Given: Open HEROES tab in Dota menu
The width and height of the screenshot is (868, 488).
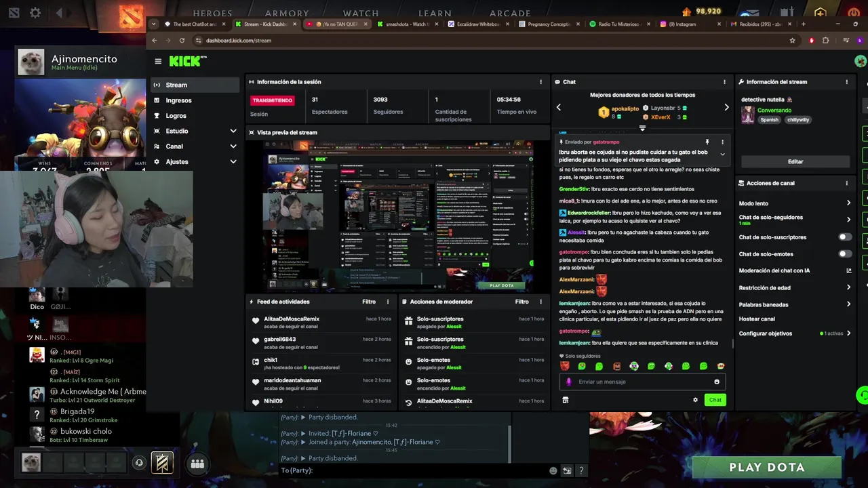Looking at the screenshot, I should click(212, 13).
